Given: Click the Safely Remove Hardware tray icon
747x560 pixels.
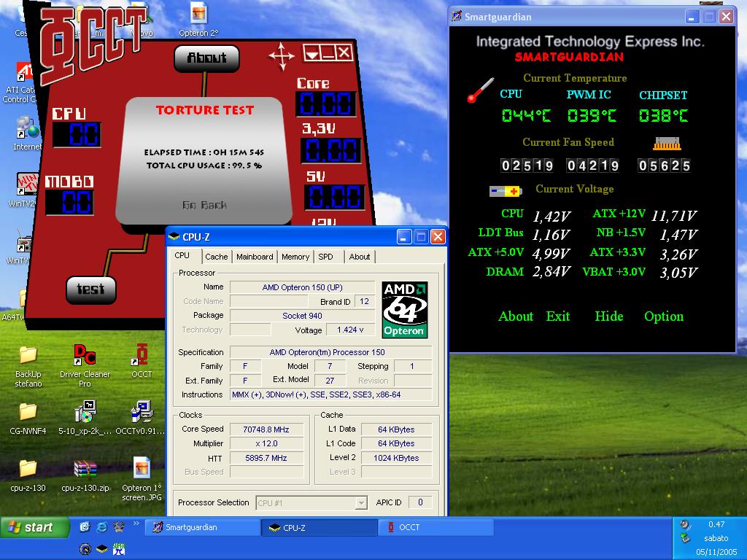Looking at the screenshot, I should coord(684,539).
